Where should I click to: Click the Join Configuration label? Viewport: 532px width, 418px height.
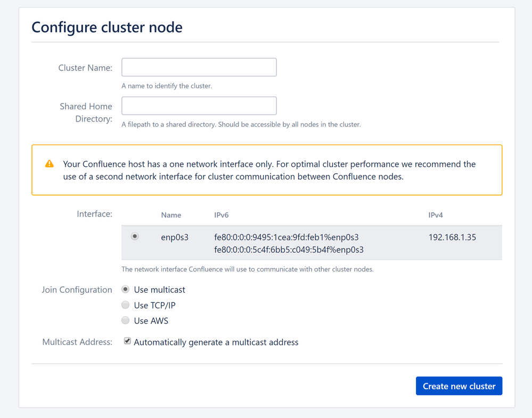[x=77, y=290]
